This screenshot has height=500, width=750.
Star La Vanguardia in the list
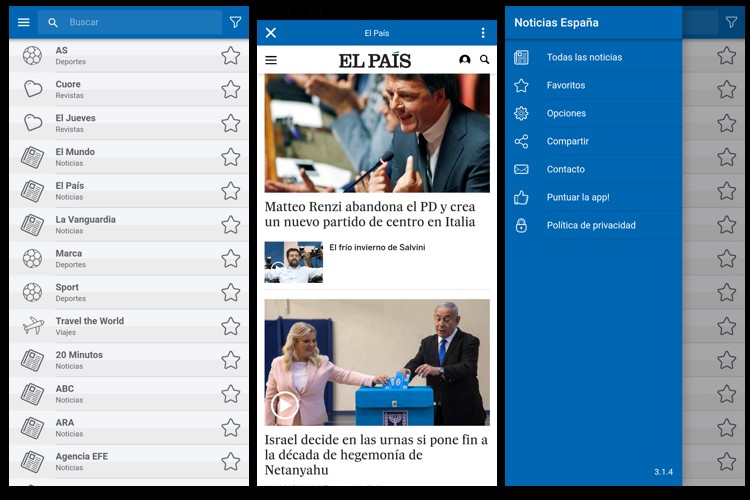[231, 225]
